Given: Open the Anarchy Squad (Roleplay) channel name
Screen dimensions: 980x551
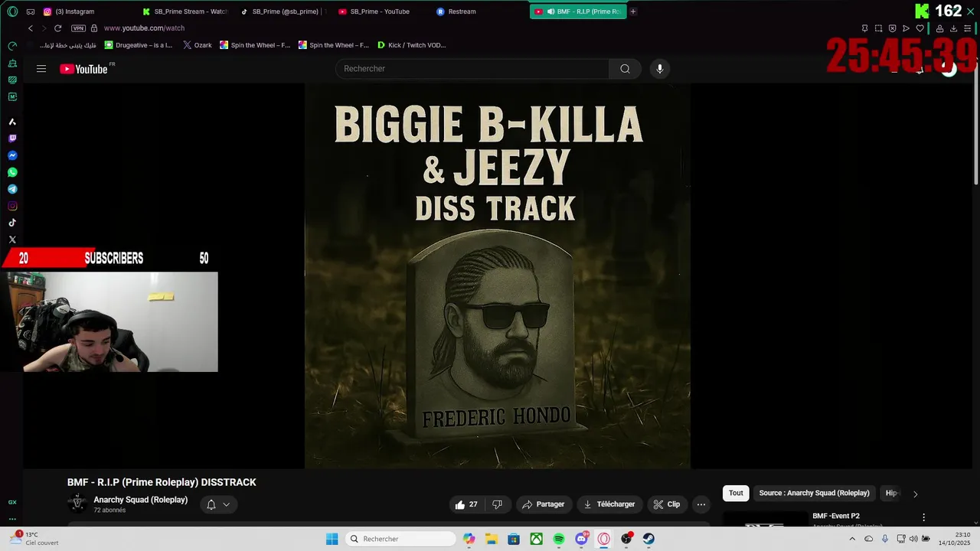Looking at the screenshot, I should click(140, 500).
